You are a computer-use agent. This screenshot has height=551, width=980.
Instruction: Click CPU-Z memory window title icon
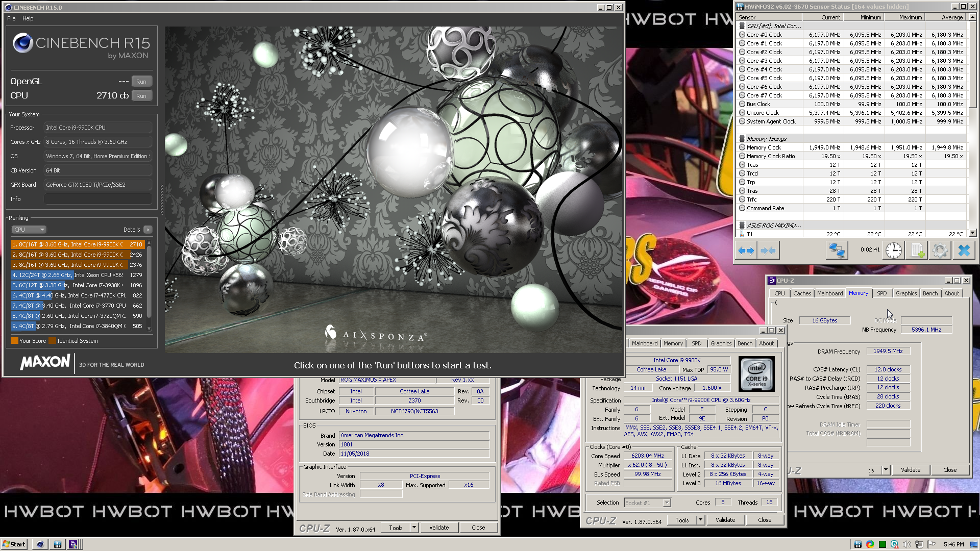(x=772, y=281)
